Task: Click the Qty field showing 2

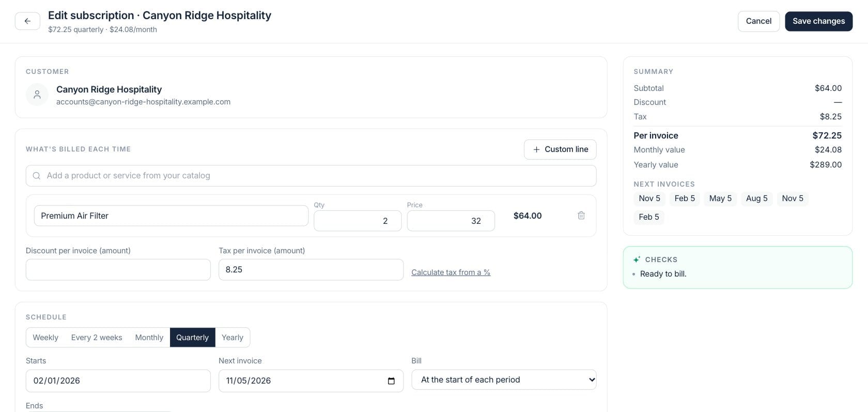Action: click(x=358, y=221)
